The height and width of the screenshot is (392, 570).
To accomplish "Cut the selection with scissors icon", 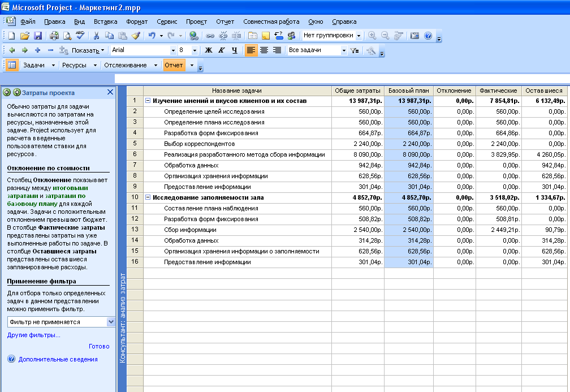I will click(96, 36).
